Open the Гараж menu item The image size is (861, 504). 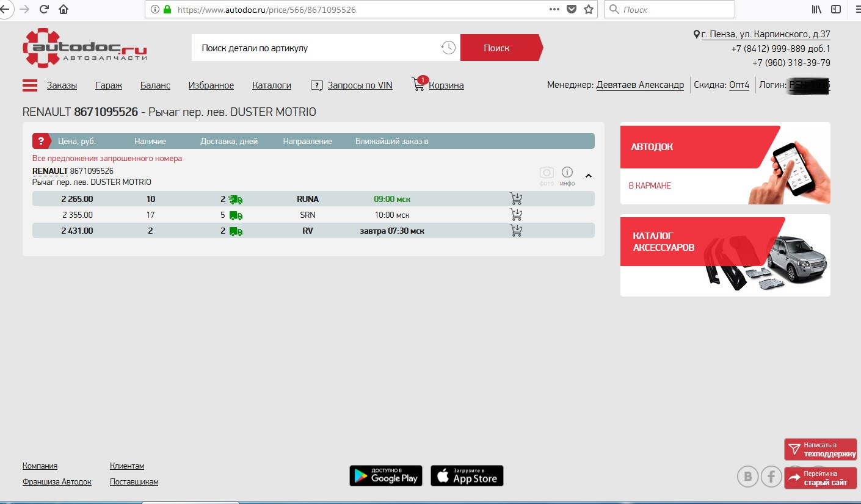point(109,85)
